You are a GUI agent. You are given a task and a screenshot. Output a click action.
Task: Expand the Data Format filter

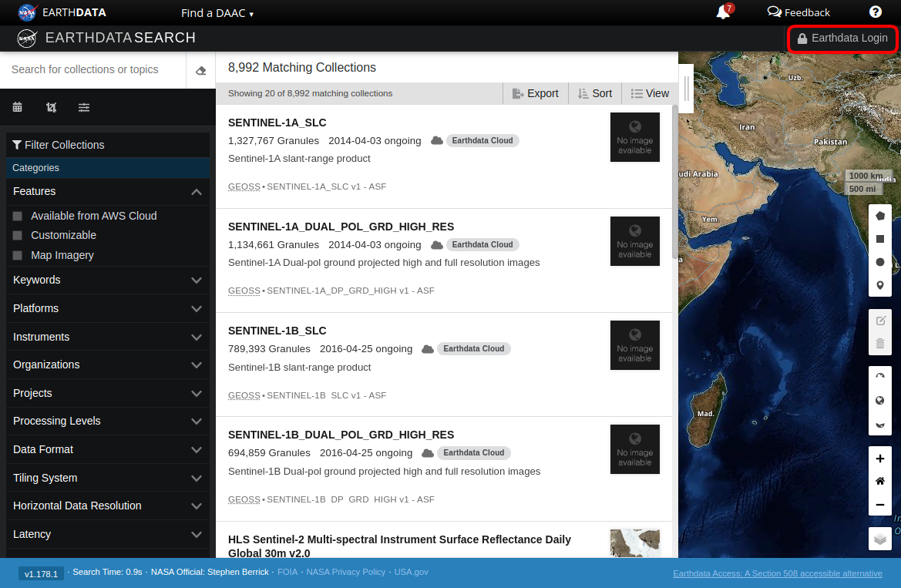(x=108, y=449)
